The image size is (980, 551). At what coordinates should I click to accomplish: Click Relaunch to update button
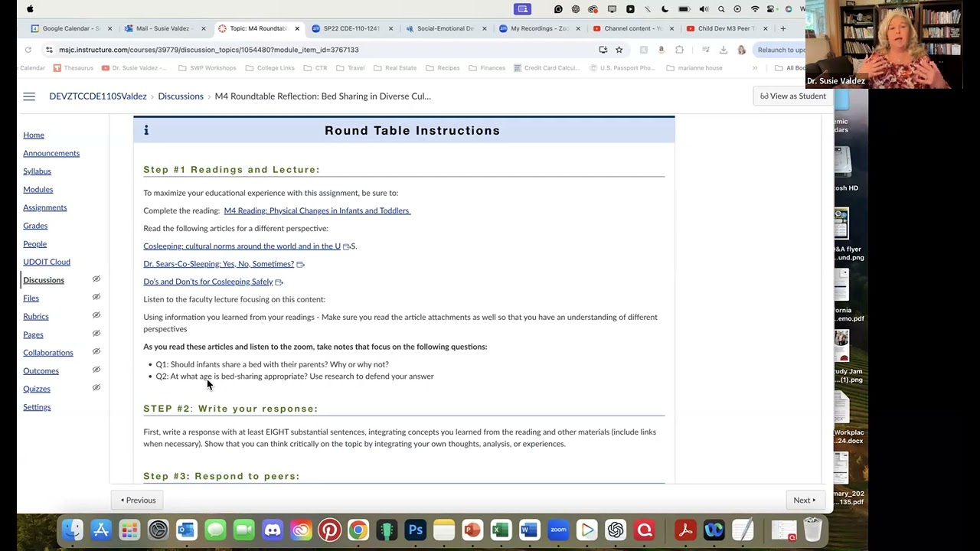pos(779,50)
